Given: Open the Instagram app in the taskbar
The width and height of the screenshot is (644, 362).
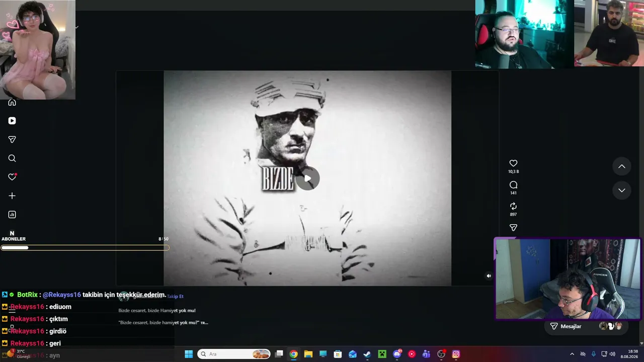Looking at the screenshot, I should pyautogui.click(x=456, y=354).
